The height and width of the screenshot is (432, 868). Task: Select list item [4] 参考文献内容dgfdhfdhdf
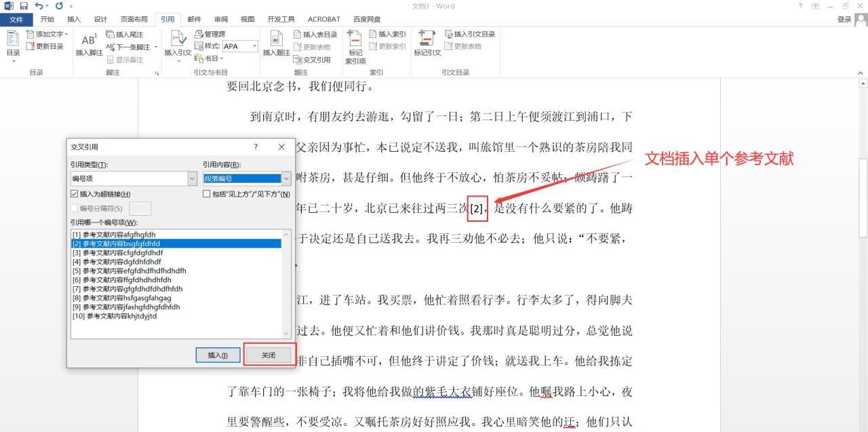pos(176,262)
